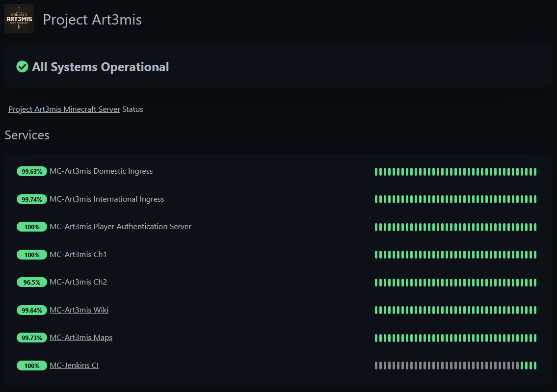Click the 96.5% uptime badge for Ch2
The image size is (557, 392).
point(31,282)
